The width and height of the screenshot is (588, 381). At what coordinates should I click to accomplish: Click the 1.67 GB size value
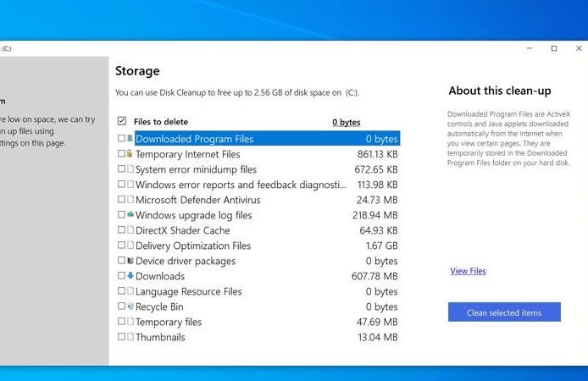point(382,246)
